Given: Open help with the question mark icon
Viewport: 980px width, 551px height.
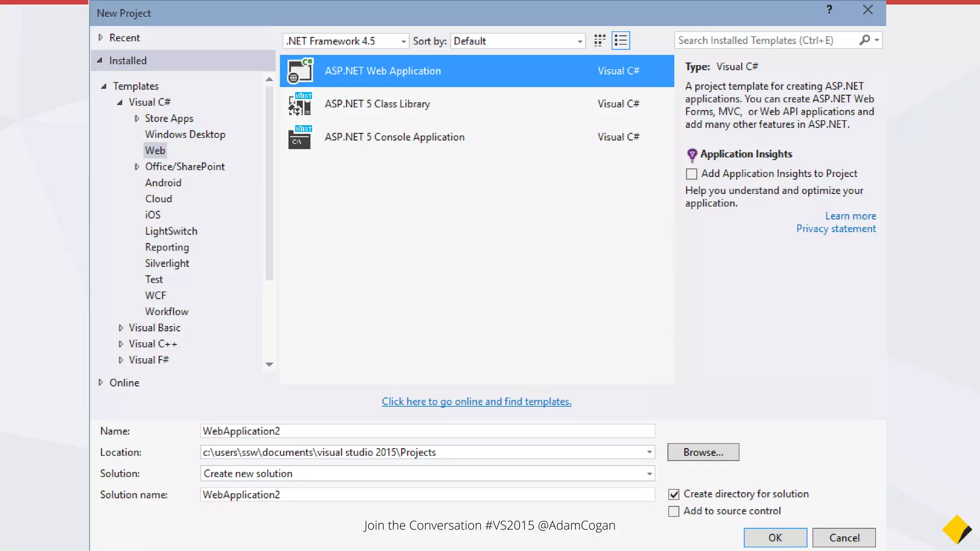Looking at the screenshot, I should [829, 10].
